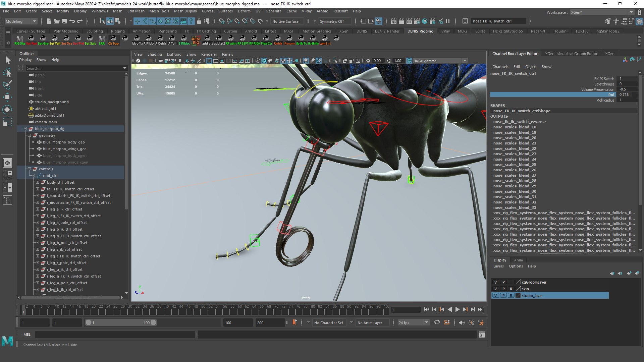644x362 pixels.
Task: Click the MEL script language label
Action: (27, 335)
